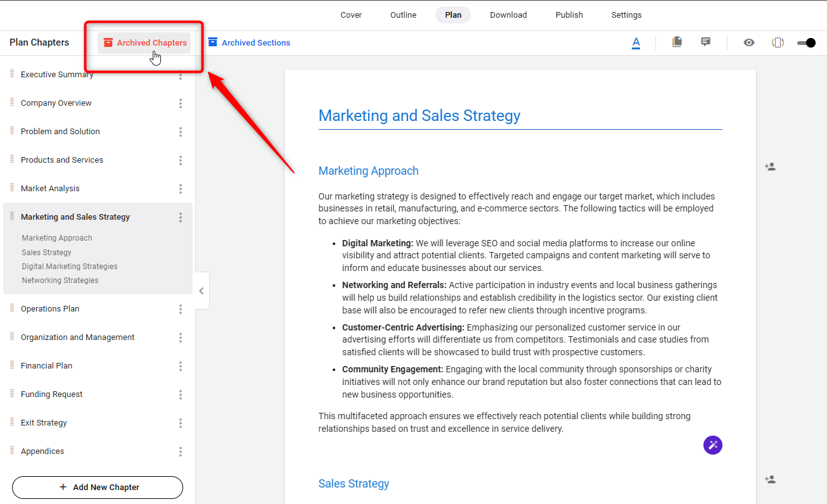This screenshot has height=504, width=827.
Task: Click drag handle of Company Overview
Action: point(12,103)
